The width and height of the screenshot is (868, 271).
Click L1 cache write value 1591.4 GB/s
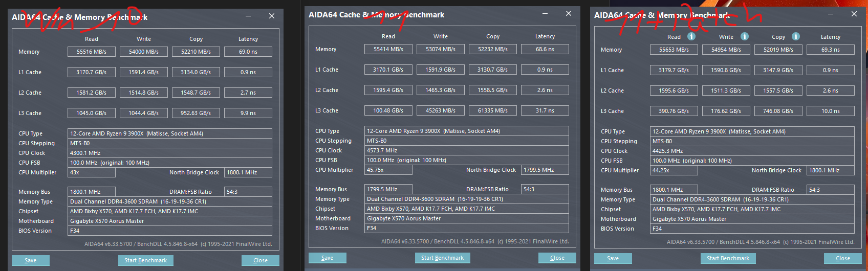pos(144,72)
